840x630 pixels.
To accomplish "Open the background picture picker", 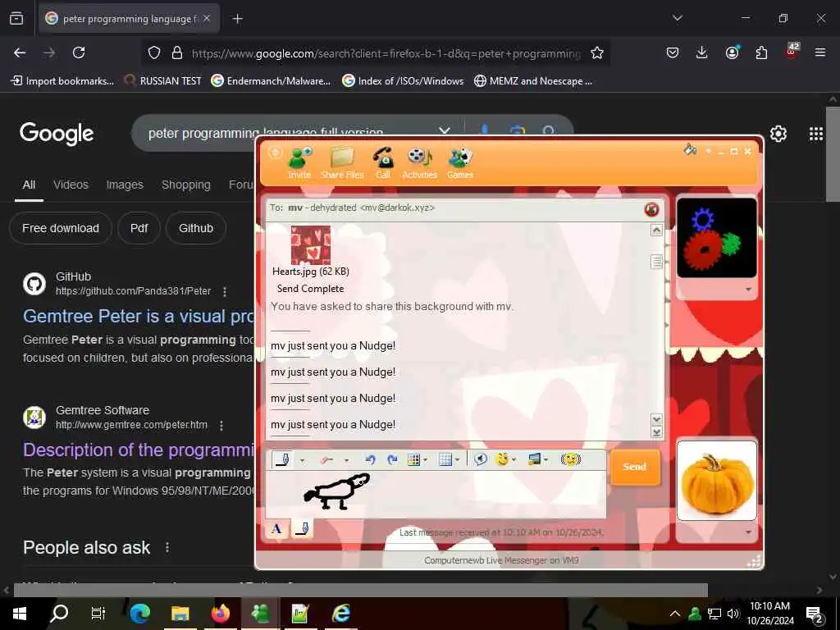I will coord(534,459).
